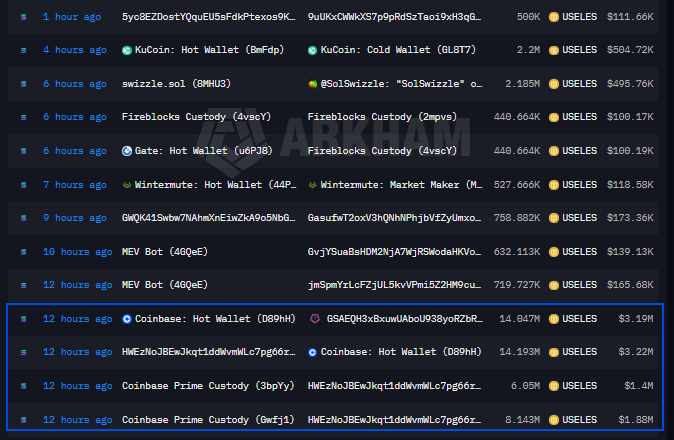Click the KuCoin logo beside Cold Wallet (GL8T7)
The image size is (674, 440).
point(312,51)
